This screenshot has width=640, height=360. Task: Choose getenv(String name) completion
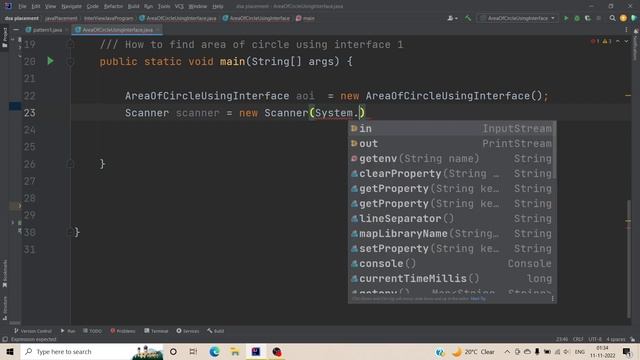(x=451, y=159)
